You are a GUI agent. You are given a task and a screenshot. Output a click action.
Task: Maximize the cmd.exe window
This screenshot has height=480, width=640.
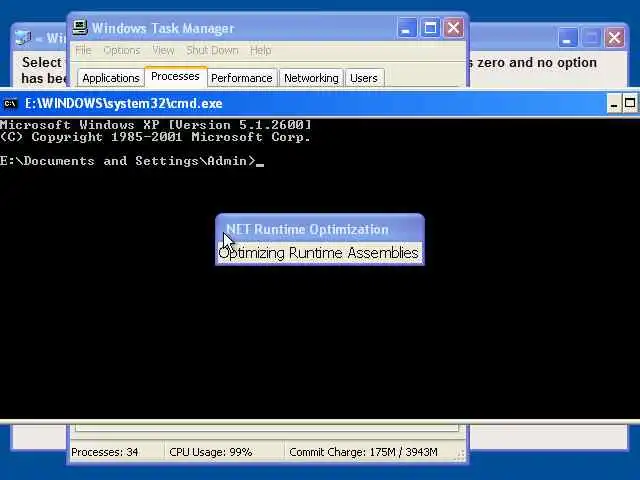(630, 104)
